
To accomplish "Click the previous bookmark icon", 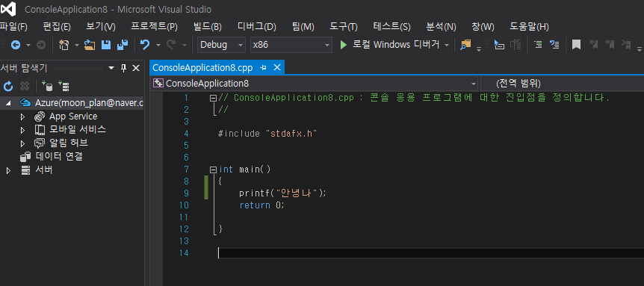I will coord(593,44).
